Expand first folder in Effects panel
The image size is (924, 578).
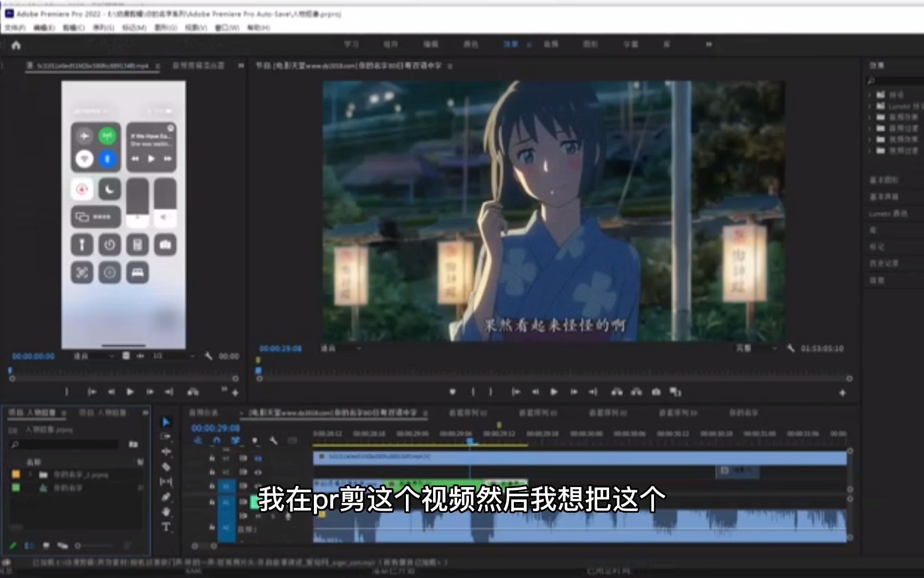[871, 95]
